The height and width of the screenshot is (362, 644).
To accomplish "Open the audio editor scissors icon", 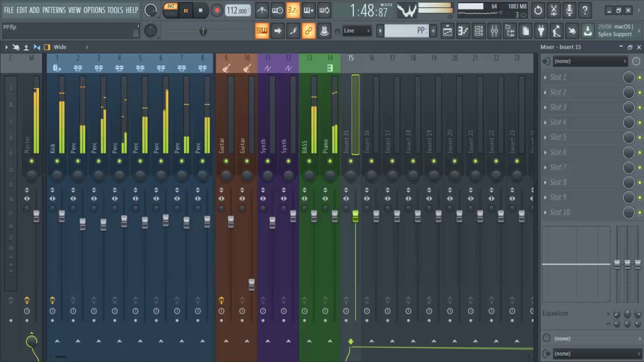I will 554,10.
